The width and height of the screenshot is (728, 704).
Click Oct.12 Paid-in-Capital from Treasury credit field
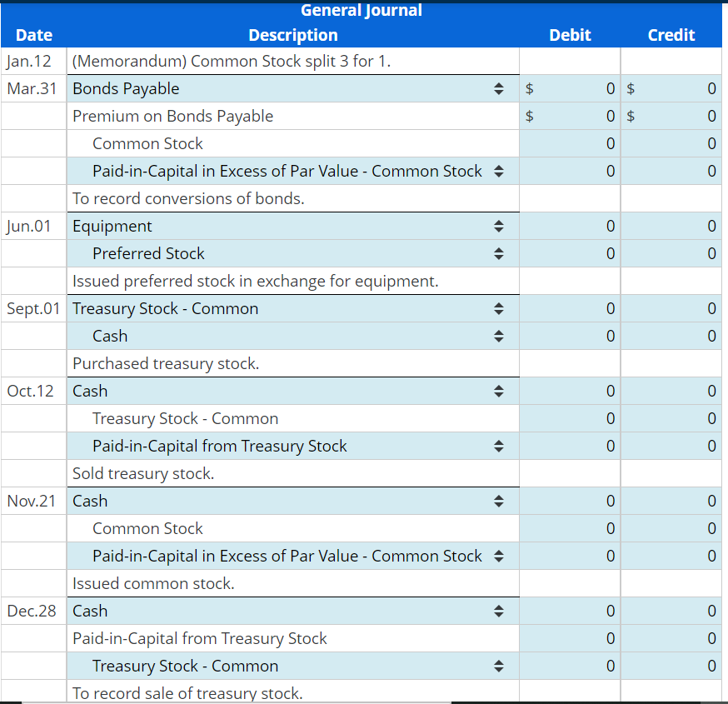671,446
